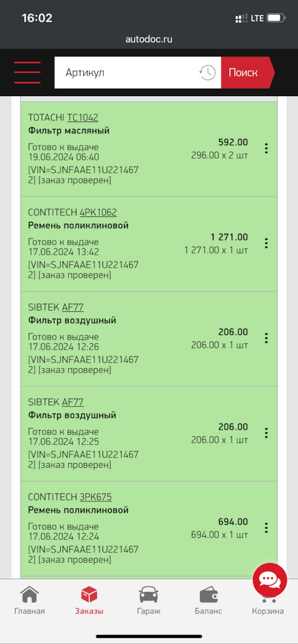Tap the autodoc.ru address bar
The image size is (298, 644).
[149, 40]
